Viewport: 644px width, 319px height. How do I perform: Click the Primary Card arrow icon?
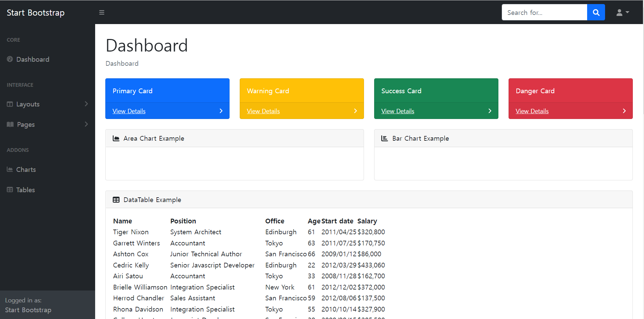pyautogui.click(x=221, y=111)
